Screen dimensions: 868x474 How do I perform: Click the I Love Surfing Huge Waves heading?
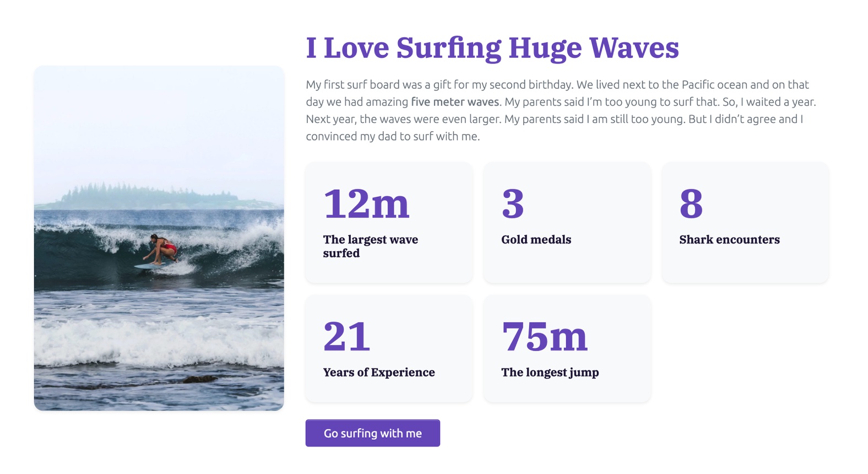492,48
